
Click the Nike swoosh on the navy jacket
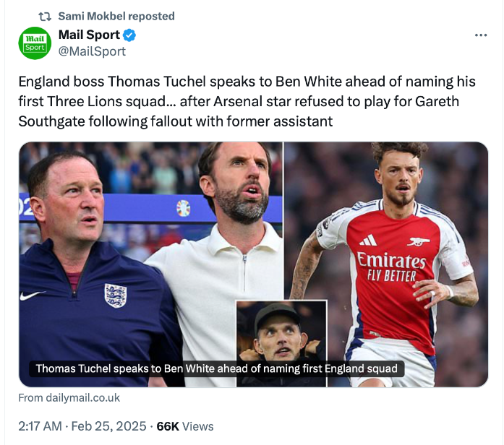point(33,295)
